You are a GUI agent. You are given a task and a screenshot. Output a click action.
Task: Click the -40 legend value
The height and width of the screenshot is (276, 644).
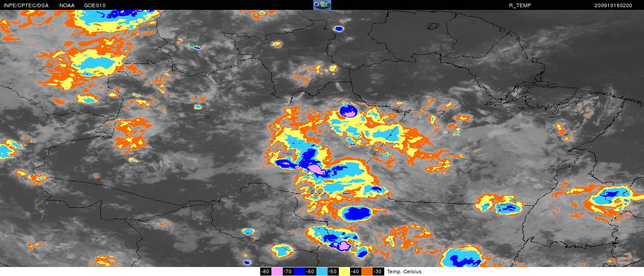355,272
